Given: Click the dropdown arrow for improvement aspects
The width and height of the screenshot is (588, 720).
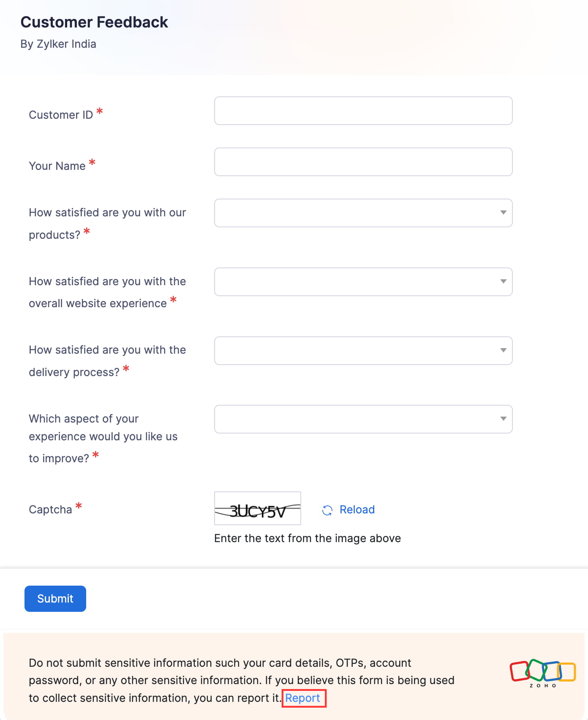Looking at the screenshot, I should (503, 419).
